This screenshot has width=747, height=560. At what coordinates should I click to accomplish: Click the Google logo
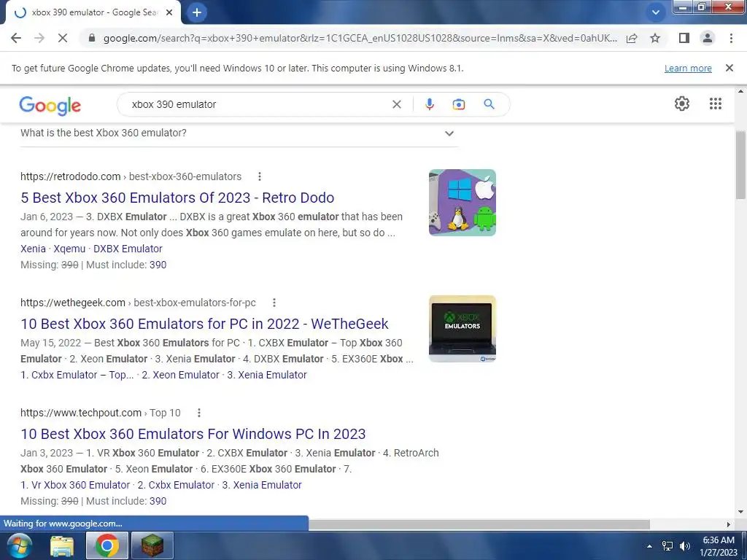(x=50, y=105)
